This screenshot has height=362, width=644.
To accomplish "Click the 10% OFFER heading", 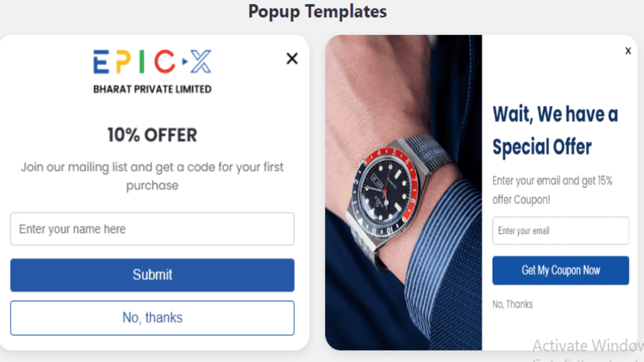I will [x=152, y=135].
